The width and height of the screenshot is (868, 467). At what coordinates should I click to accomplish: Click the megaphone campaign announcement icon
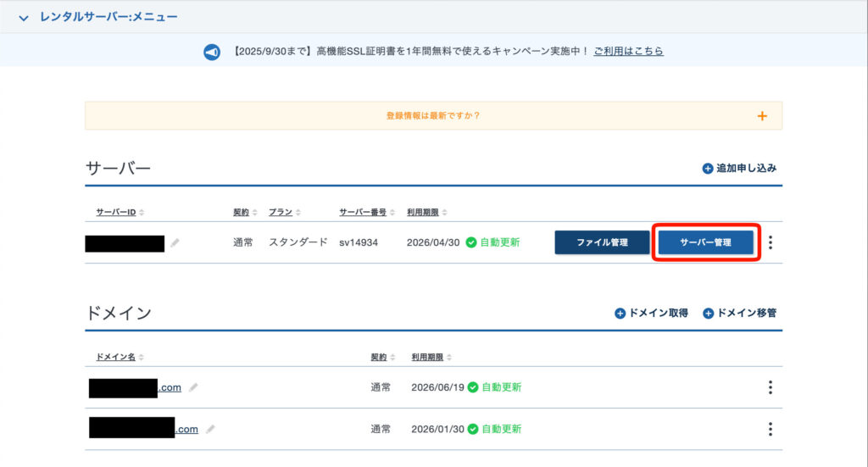click(x=211, y=52)
